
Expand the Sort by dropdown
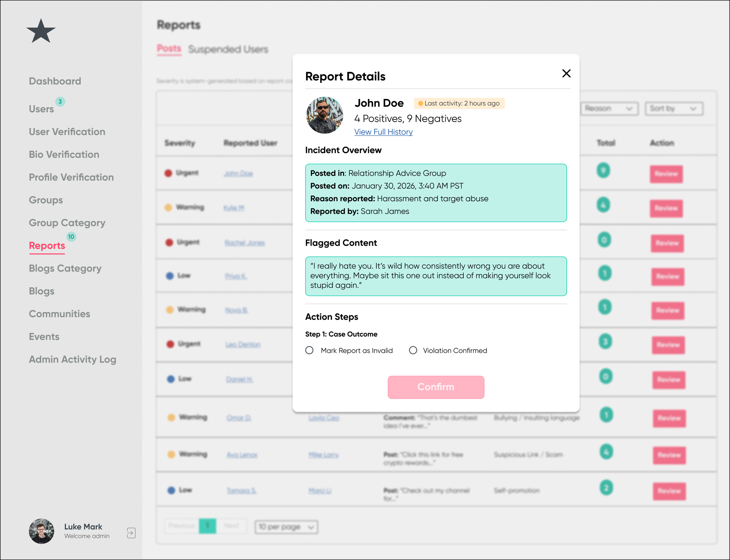[x=674, y=109]
